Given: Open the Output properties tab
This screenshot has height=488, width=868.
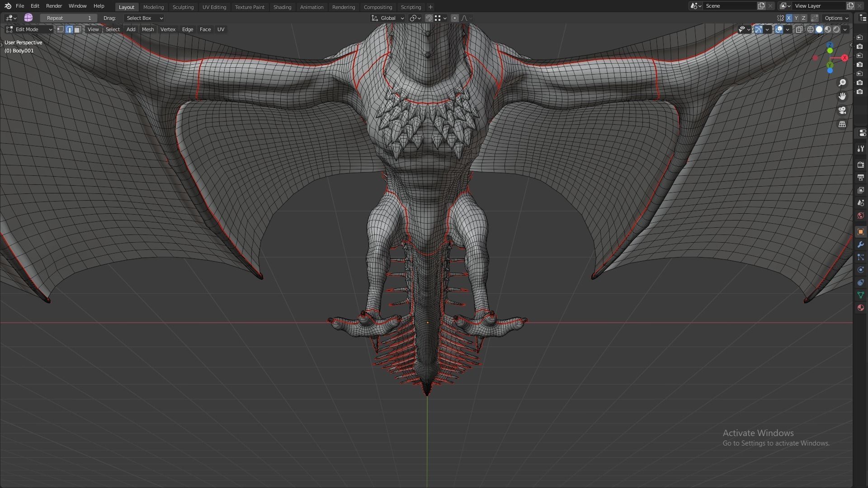Looking at the screenshot, I should (861, 178).
